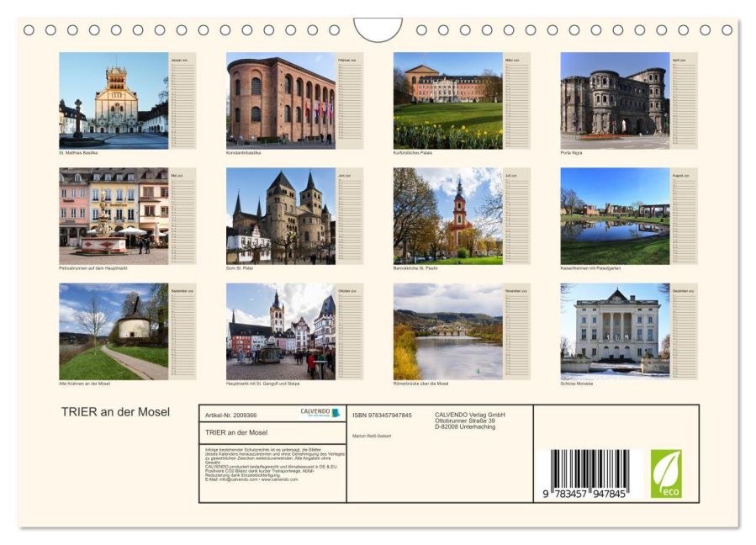Open the Kurfürstliches Palais photo
Viewport: 756px width, 545px height.
click(x=448, y=100)
